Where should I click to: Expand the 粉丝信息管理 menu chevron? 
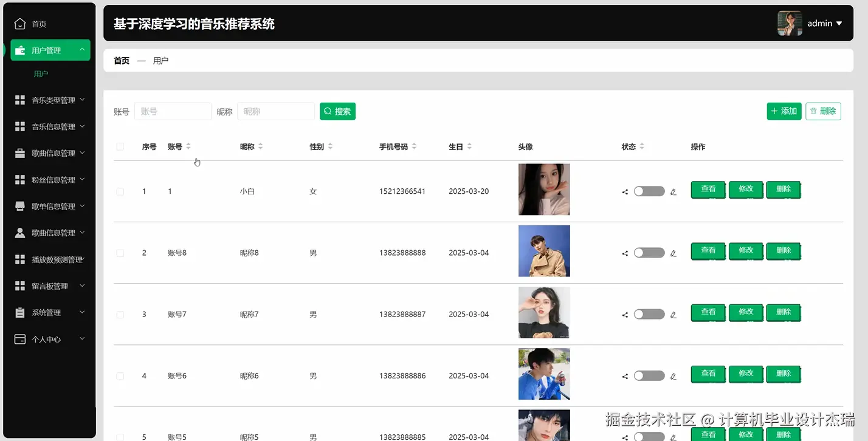82,179
